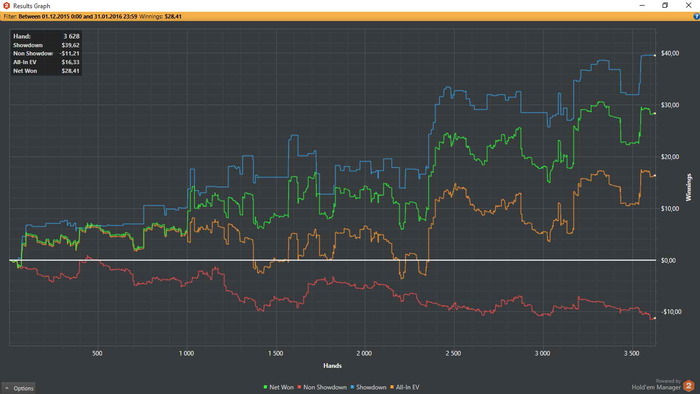Click the green Net Won line end marker
The image size is (700, 394).
[x=654, y=114]
